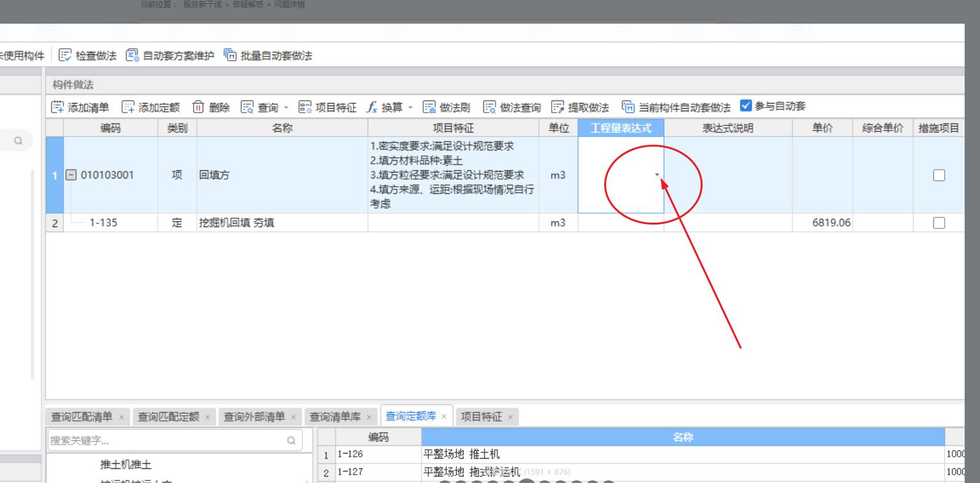Click the left panel search magnifier icon
The height and width of the screenshot is (483, 980).
(x=19, y=141)
